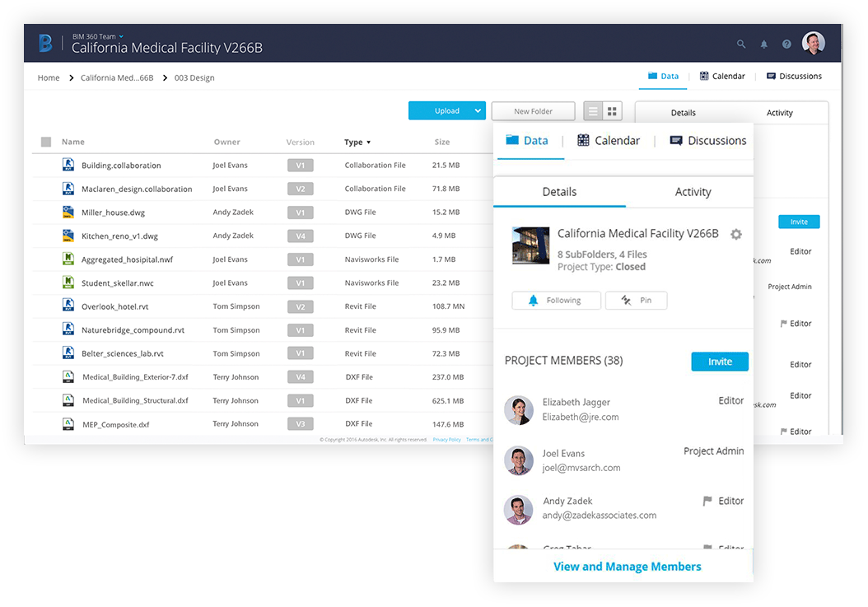Open notifications bell in top header
Screen dimensions: 868x607
point(764,44)
